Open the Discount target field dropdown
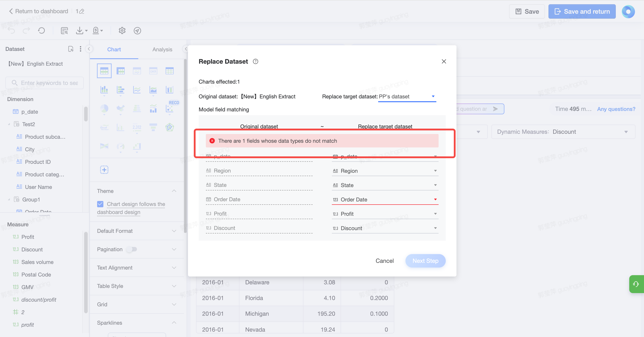This screenshot has height=337, width=644. click(x=385, y=228)
